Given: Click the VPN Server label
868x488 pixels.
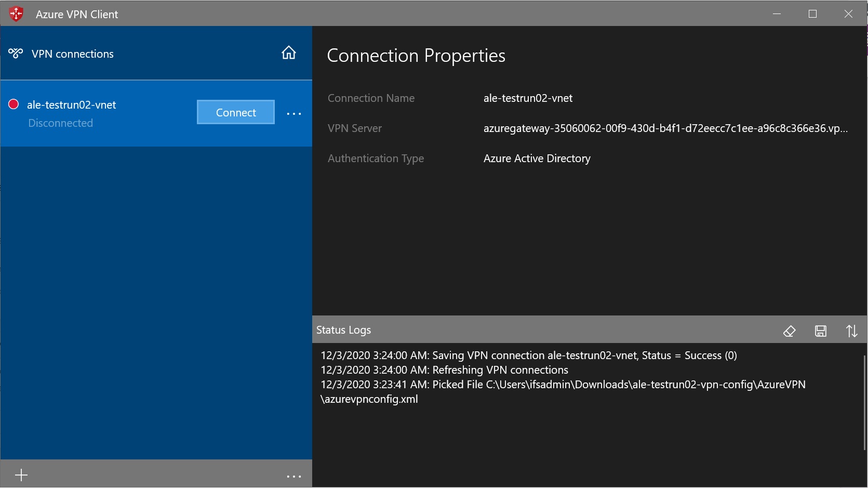Looking at the screenshot, I should [x=355, y=128].
